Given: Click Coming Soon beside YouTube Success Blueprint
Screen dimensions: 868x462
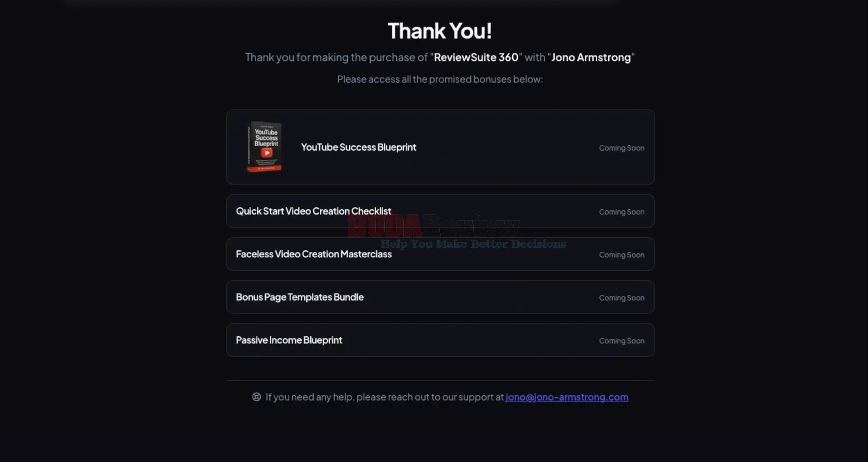Looking at the screenshot, I should 621,148.
